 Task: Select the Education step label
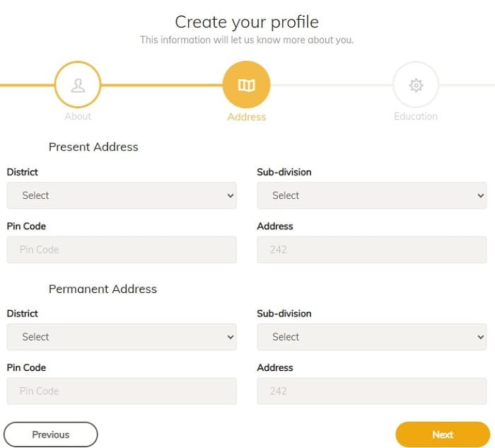pos(416,116)
